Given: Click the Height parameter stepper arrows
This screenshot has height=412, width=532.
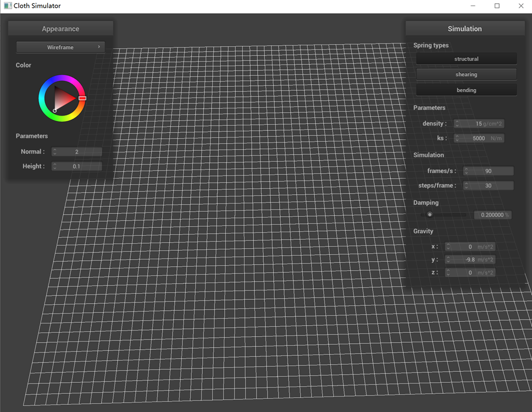Looking at the screenshot, I should 55,166.
